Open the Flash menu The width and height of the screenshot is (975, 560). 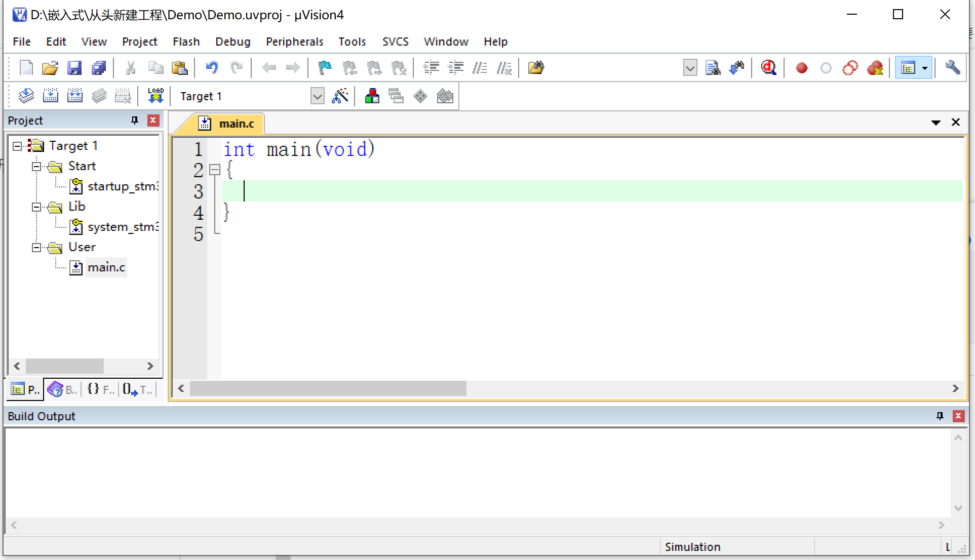(186, 42)
